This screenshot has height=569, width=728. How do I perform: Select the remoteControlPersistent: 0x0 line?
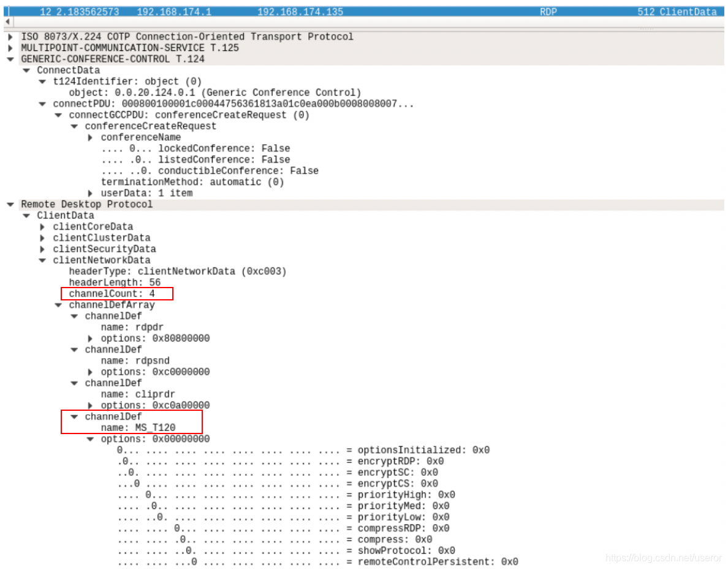[317, 562]
